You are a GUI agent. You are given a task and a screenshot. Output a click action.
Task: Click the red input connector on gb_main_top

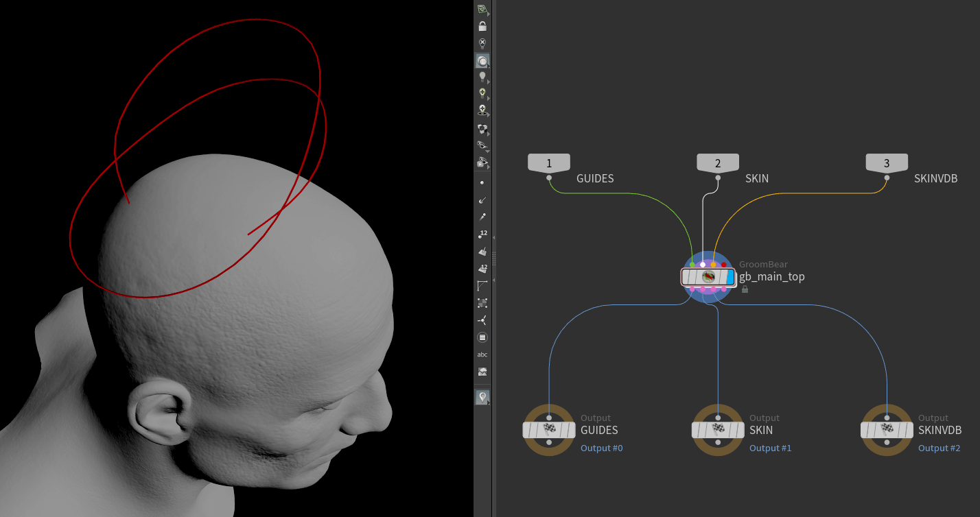[724, 265]
